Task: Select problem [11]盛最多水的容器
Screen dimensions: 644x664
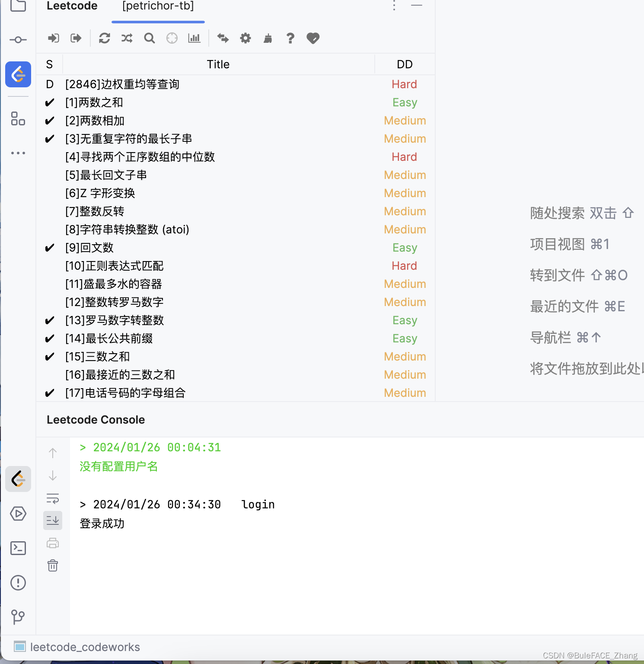Action: click(x=236, y=284)
